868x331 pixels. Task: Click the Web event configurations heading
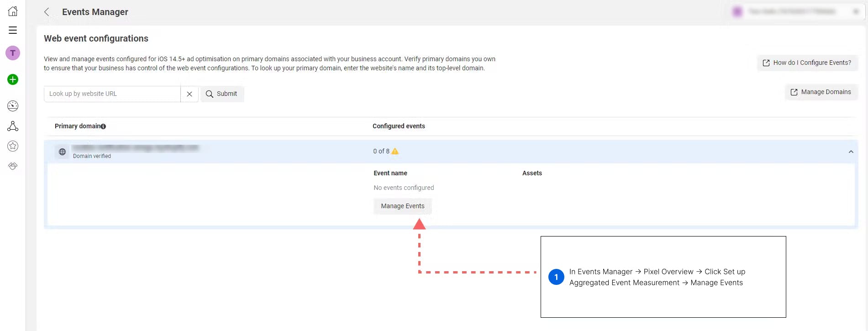coord(96,38)
